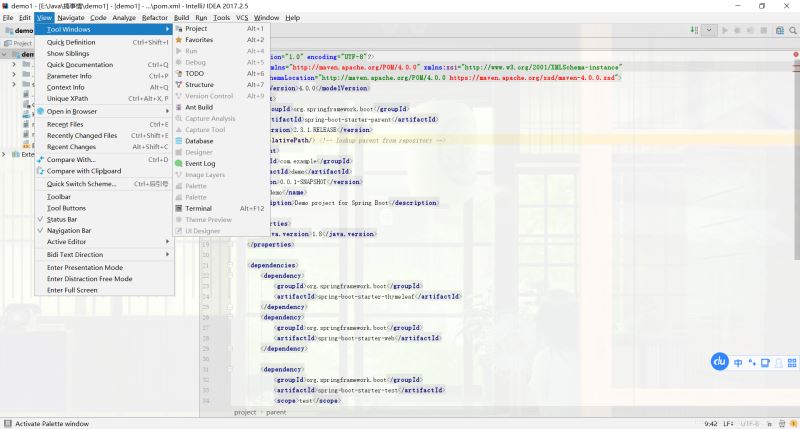
Task: Click the Ant Build icon
Action: click(179, 107)
